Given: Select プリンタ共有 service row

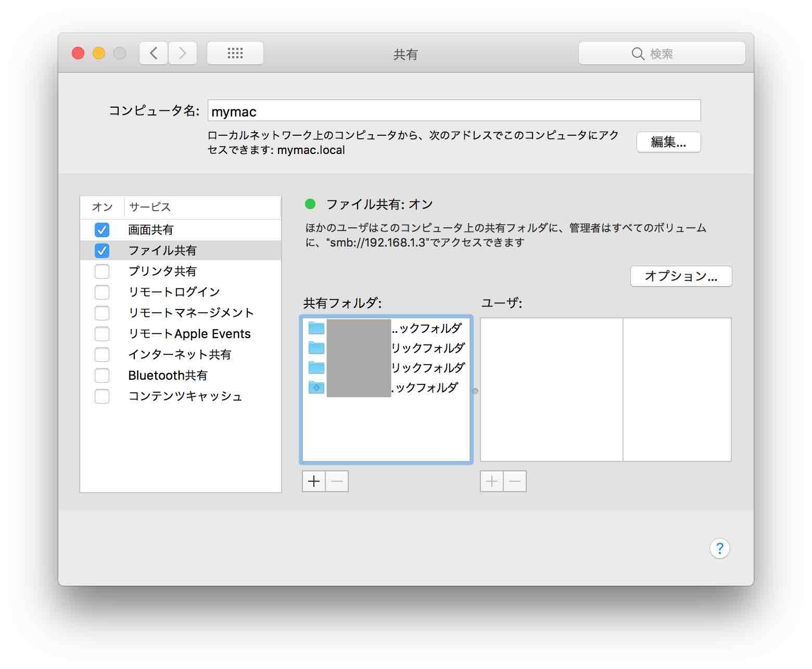Looking at the screenshot, I should coord(181,271).
